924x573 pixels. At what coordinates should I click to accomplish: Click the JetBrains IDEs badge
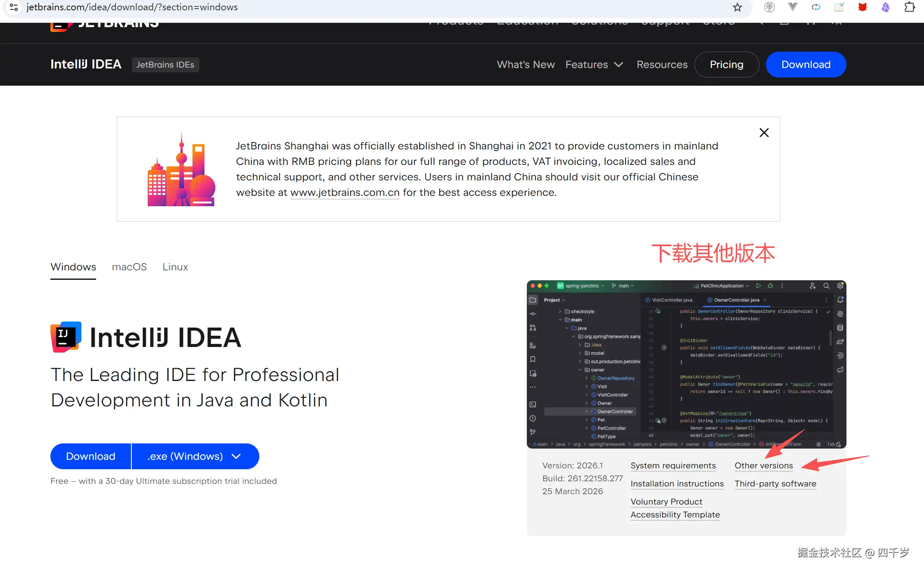(x=165, y=65)
